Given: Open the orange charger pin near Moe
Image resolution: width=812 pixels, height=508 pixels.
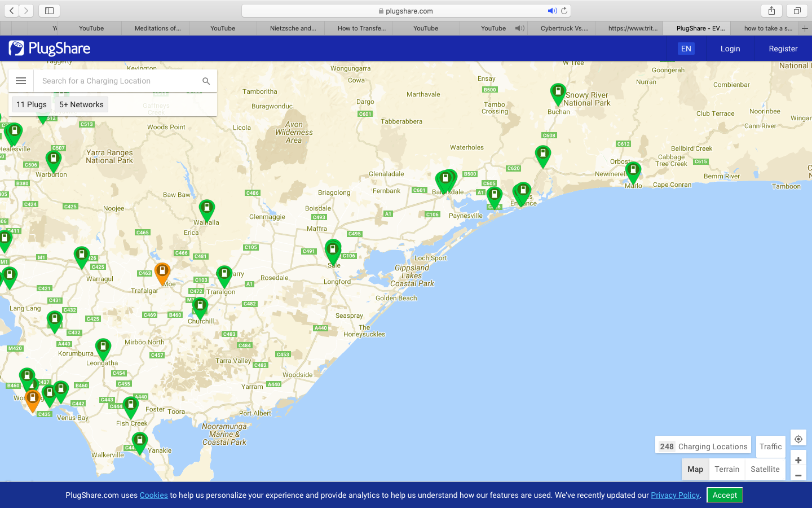Looking at the screenshot, I should (x=162, y=273).
